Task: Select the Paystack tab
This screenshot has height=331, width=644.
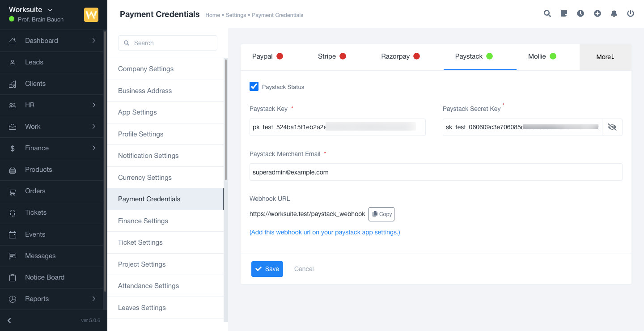Action: tap(480, 56)
